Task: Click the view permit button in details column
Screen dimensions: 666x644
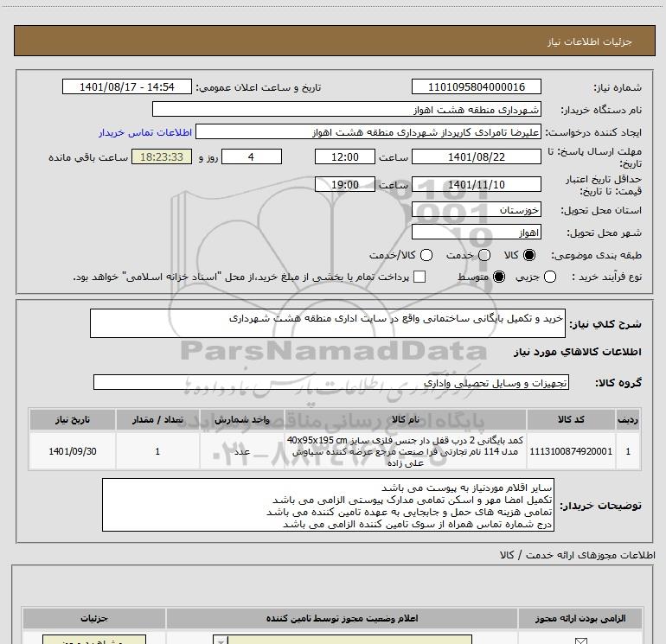Action: click(x=94, y=640)
